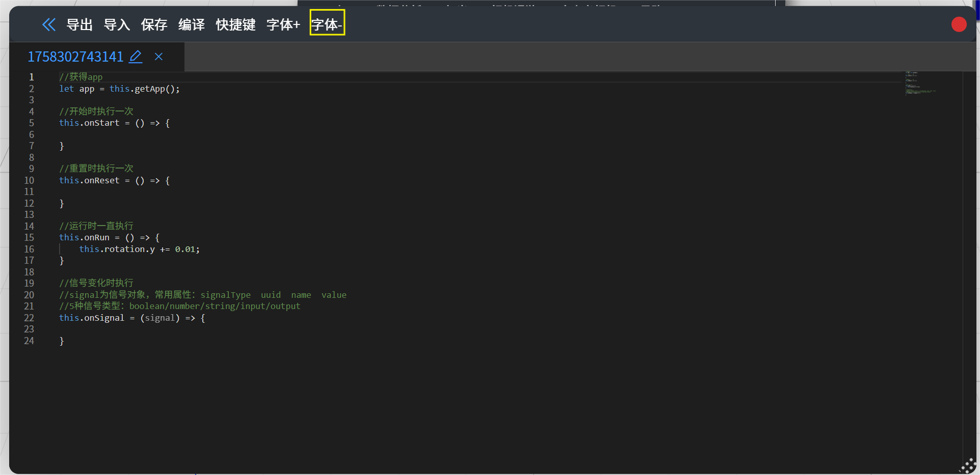The height and width of the screenshot is (475, 980).
Task: Place the cursor in the this.rotation.y line
Action: click(x=139, y=249)
